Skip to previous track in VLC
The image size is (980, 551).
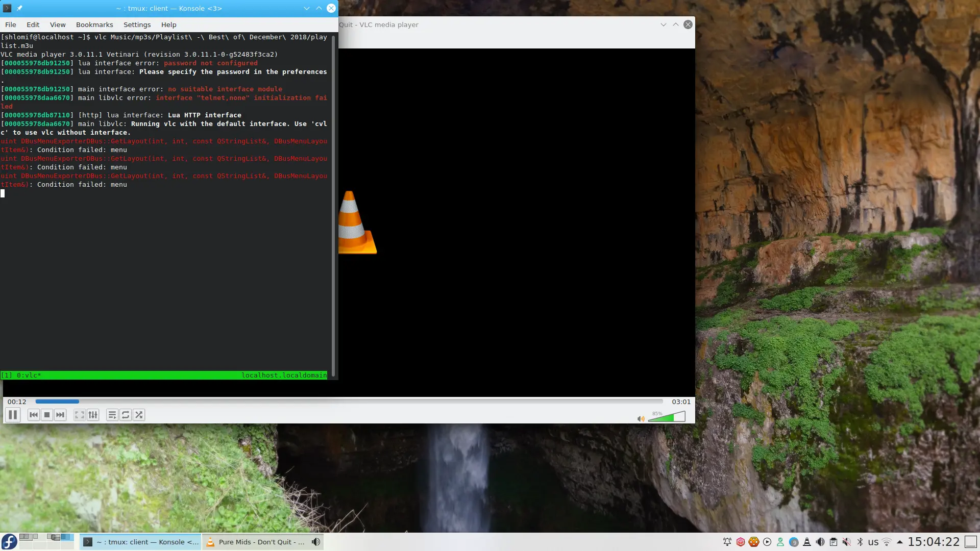click(34, 415)
